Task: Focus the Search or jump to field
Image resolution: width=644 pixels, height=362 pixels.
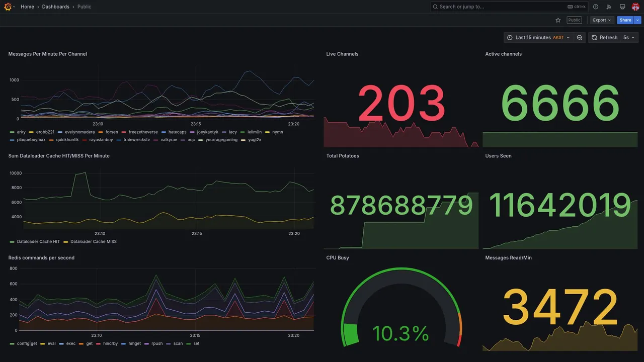Action: pyautogui.click(x=509, y=7)
